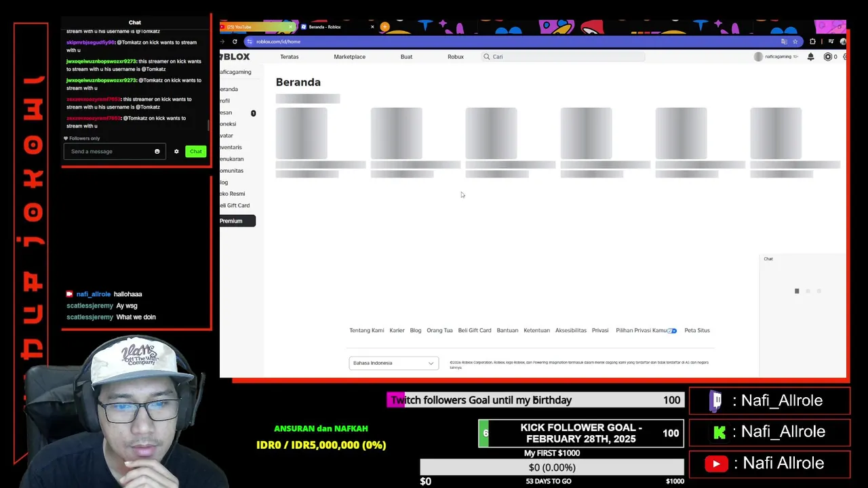
Task: Bookmark this page with the star icon
Action: 795,41
